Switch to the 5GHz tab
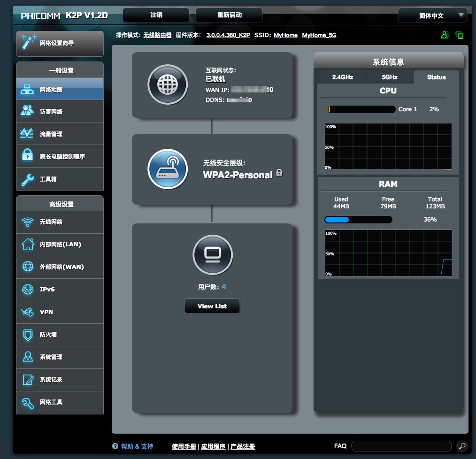Image resolution: width=476 pixels, height=459 pixels. pos(389,77)
